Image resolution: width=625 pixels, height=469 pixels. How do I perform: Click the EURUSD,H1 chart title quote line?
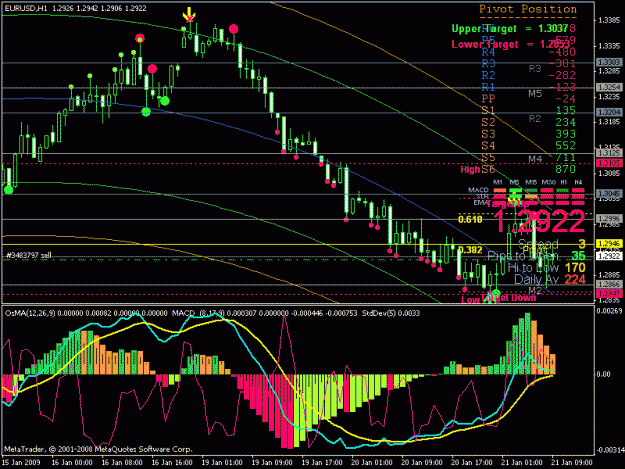click(x=76, y=8)
